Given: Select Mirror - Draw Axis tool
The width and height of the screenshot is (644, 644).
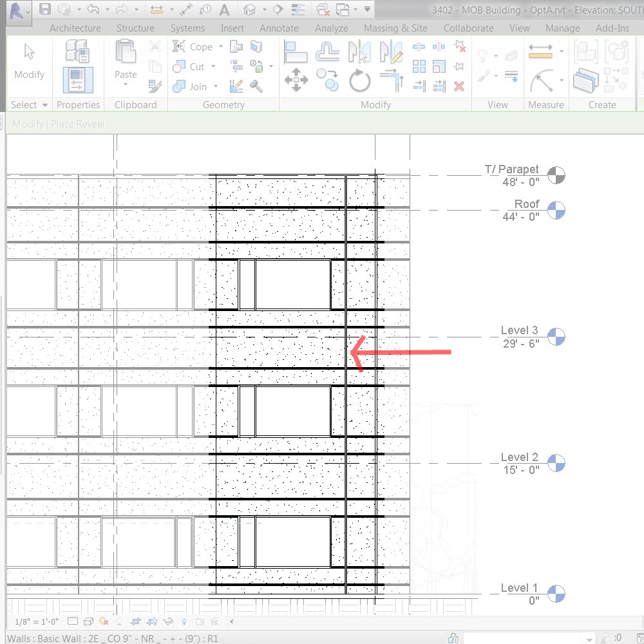Looking at the screenshot, I should click(391, 52).
